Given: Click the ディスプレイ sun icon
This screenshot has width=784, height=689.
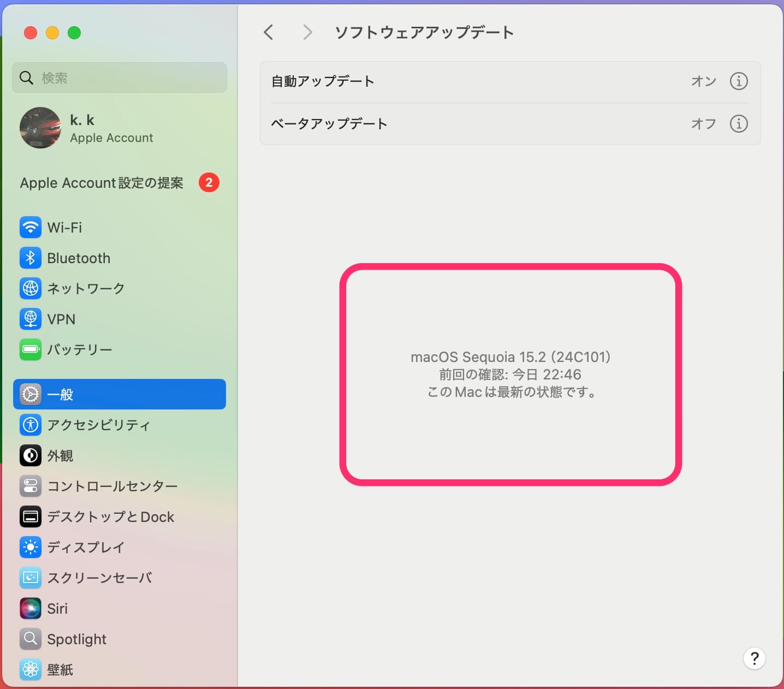Looking at the screenshot, I should pyautogui.click(x=31, y=547).
